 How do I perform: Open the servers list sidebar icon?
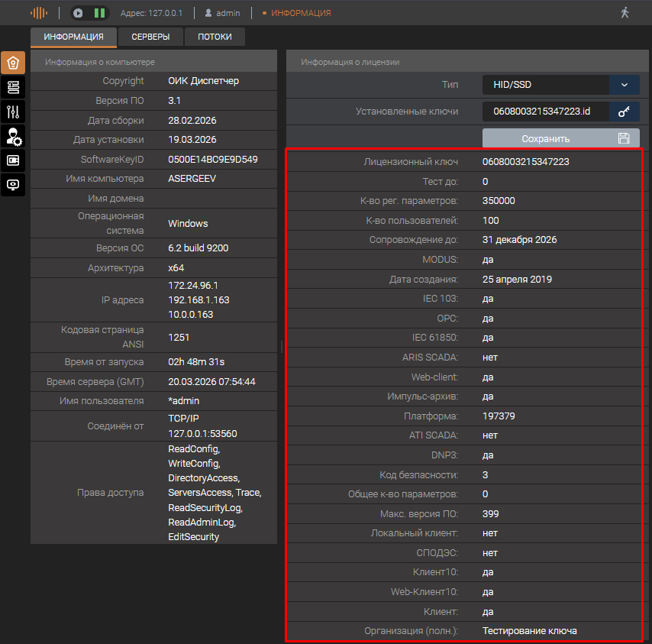[13, 87]
